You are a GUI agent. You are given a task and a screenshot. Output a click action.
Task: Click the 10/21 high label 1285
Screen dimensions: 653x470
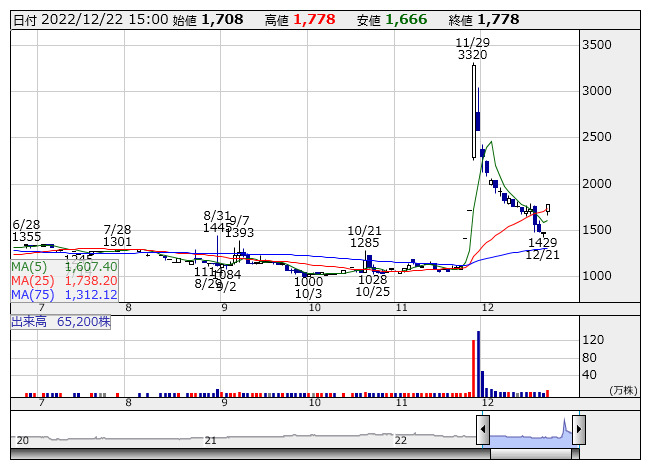[365, 242]
